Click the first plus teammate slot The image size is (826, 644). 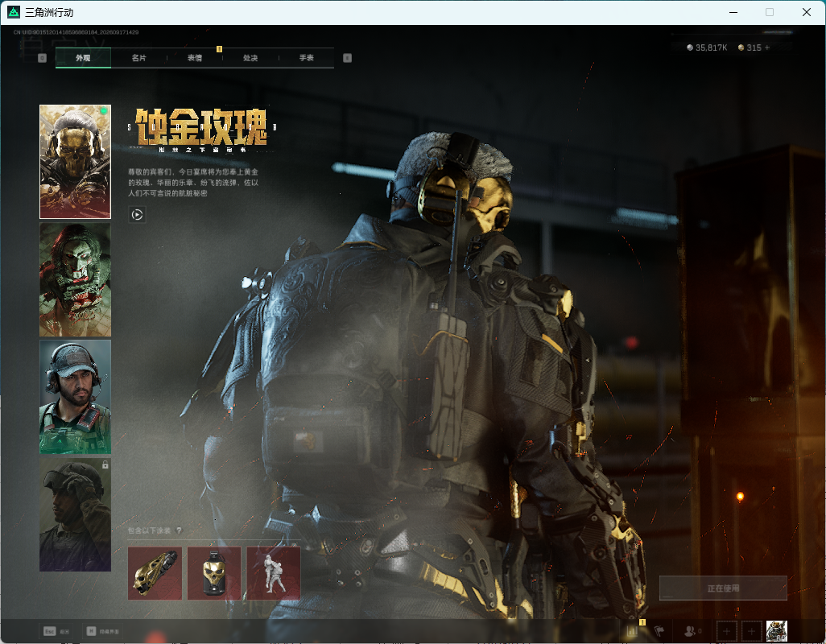tap(726, 631)
